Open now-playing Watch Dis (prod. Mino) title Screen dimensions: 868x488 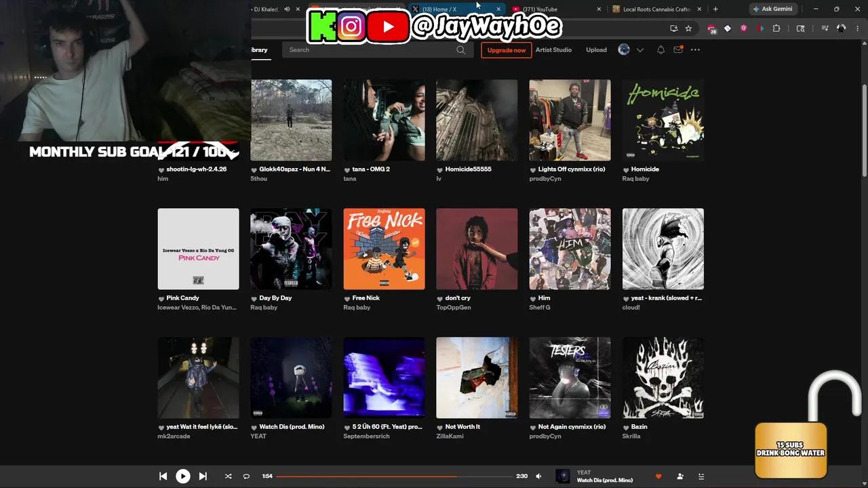(605, 481)
